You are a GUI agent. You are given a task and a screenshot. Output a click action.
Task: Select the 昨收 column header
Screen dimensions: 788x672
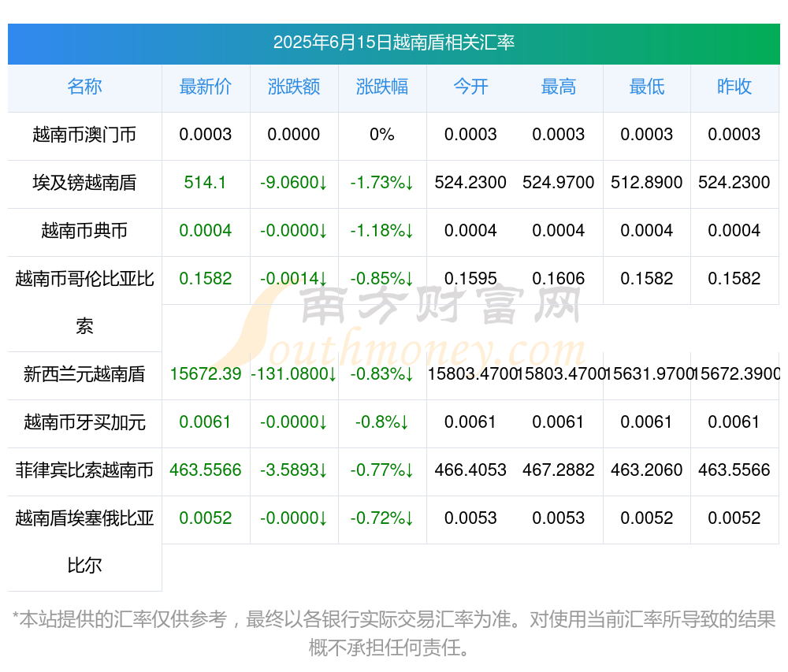pos(734,87)
